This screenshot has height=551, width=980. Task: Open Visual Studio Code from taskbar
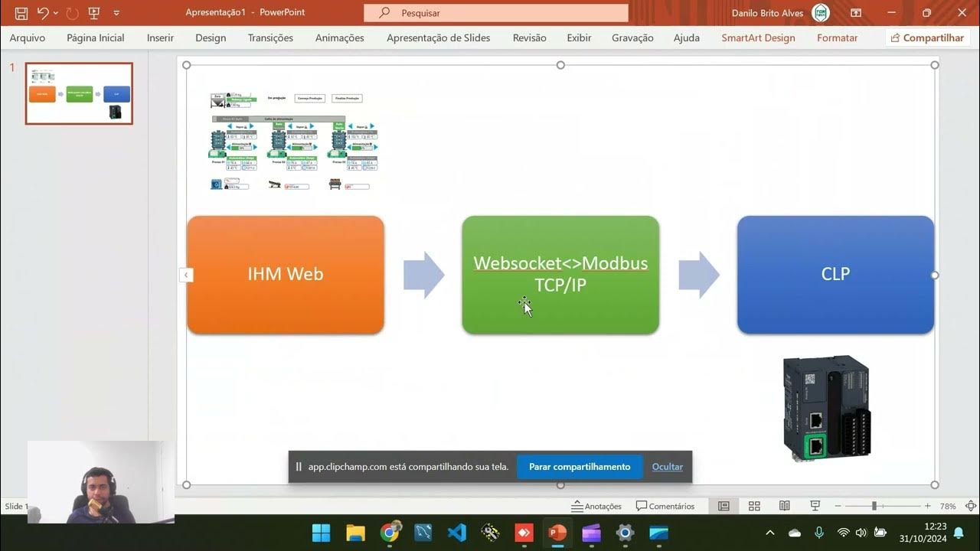(457, 533)
